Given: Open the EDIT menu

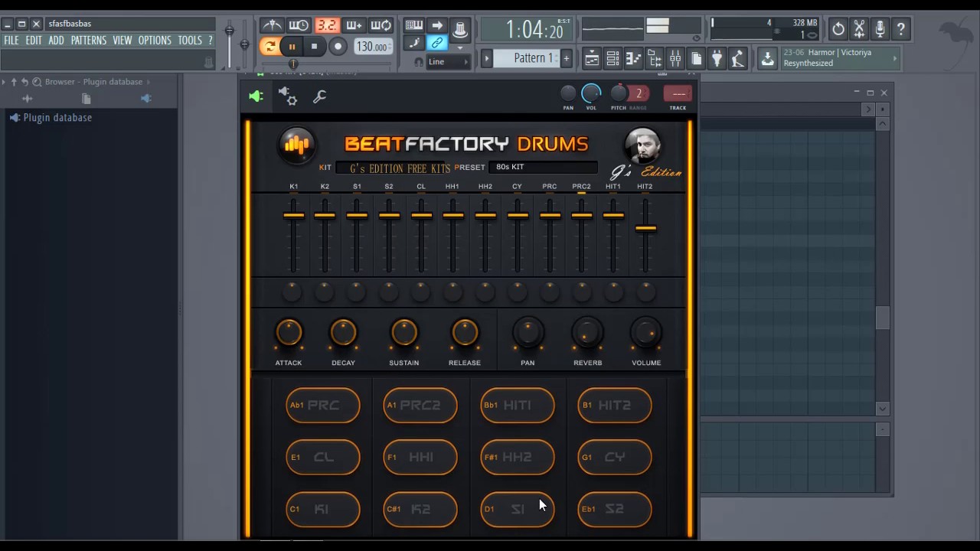Looking at the screenshot, I should coord(34,41).
